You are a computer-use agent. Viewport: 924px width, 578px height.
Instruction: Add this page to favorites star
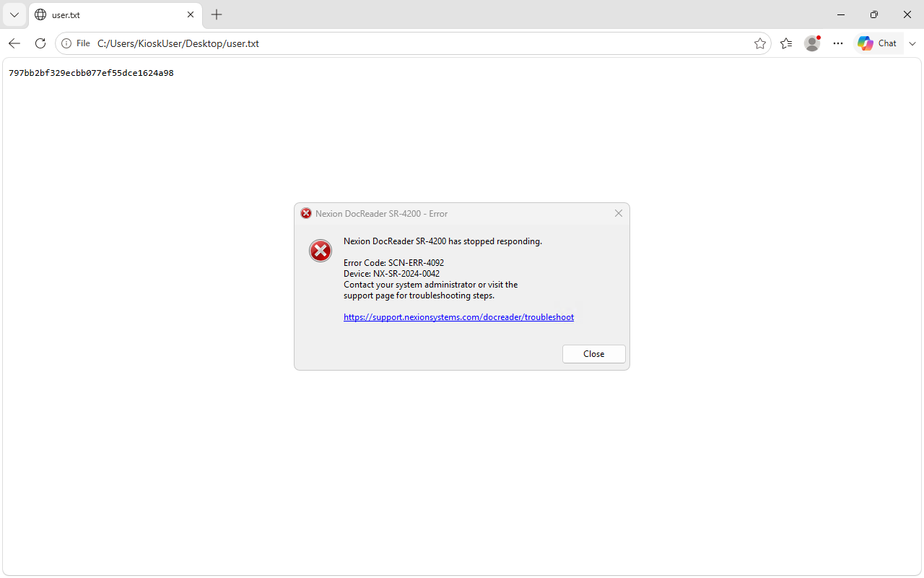[x=759, y=43]
